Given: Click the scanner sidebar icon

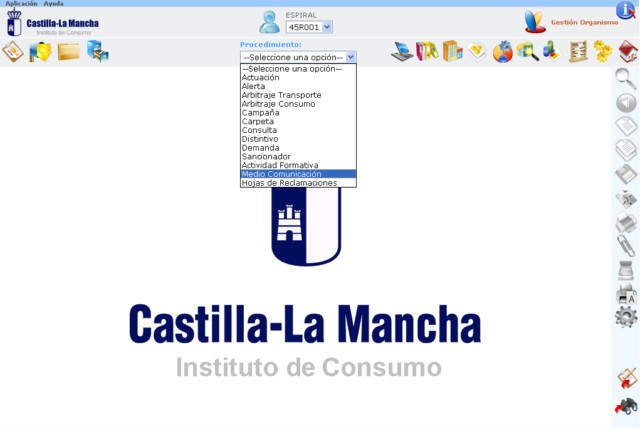Looking at the screenshot, I should (x=626, y=270).
